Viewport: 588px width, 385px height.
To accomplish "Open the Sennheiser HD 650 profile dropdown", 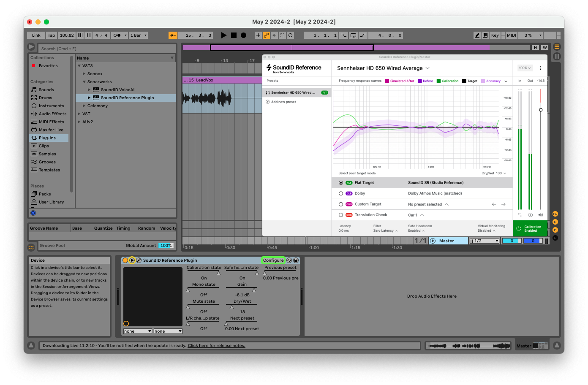I will pos(383,68).
